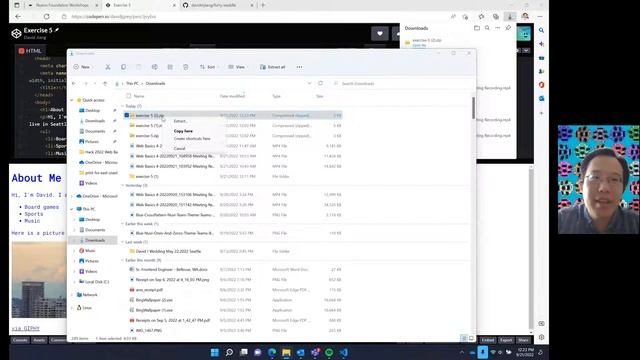Click File Explorer's vertical scrollbar
Viewport: 640px width, 360px height.
[473, 108]
